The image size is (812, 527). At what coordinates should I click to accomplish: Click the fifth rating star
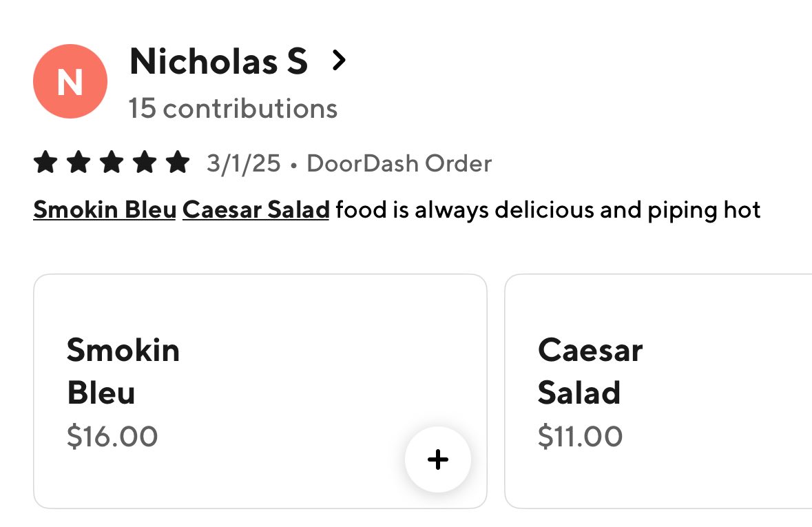178,163
